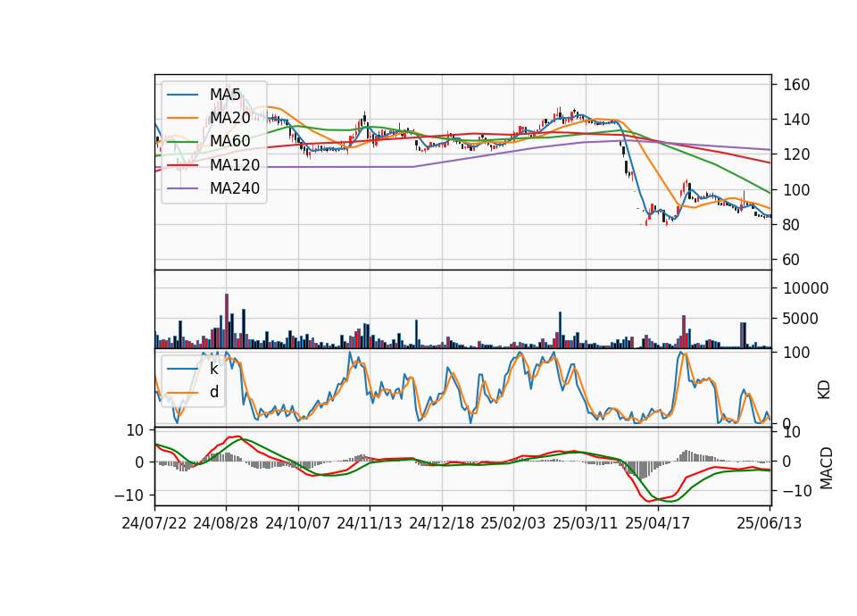Image resolution: width=857 pixels, height=616 pixels.
Task: Click the k legend label in KD panel
Action: [213, 369]
